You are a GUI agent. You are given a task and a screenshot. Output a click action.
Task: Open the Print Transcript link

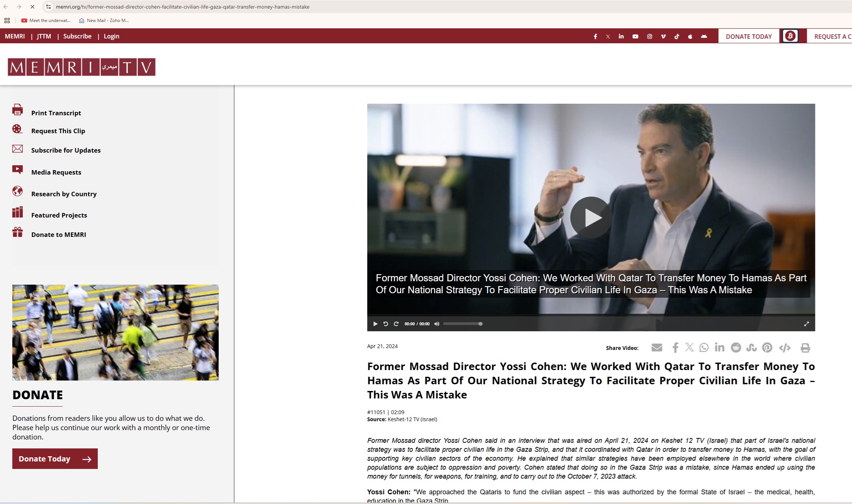(x=56, y=113)
